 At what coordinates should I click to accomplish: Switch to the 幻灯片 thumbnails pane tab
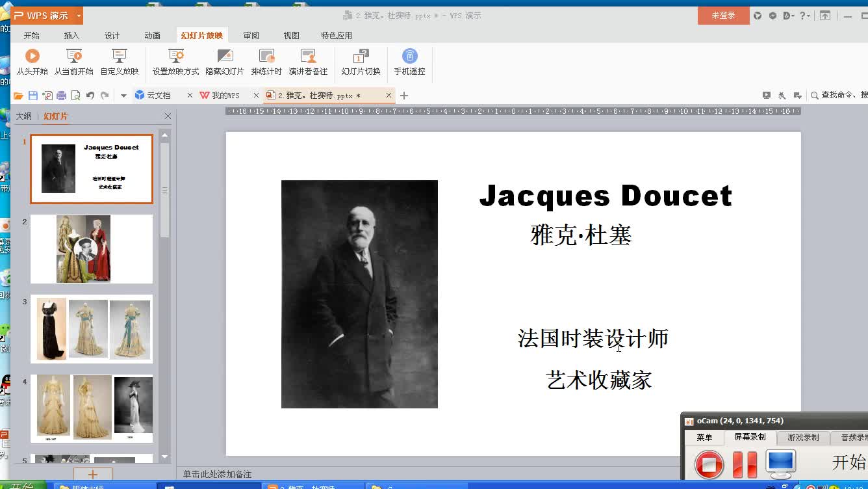pyautogui.click(x=55, y=116)
